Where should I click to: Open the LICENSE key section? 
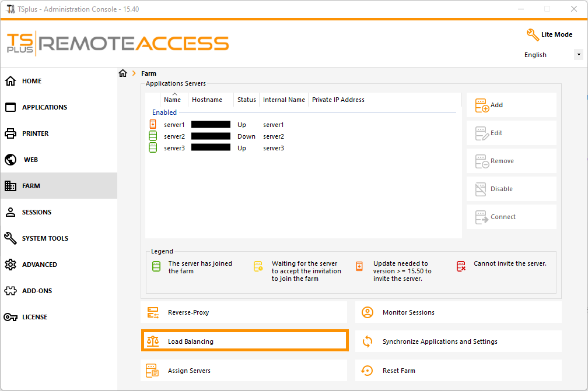[x=33, y=317]
